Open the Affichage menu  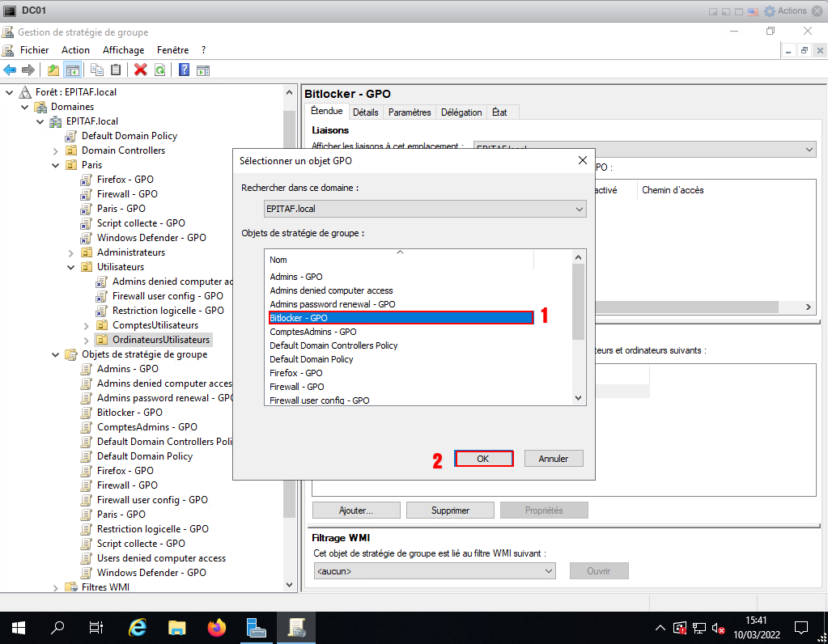[123, 50]
